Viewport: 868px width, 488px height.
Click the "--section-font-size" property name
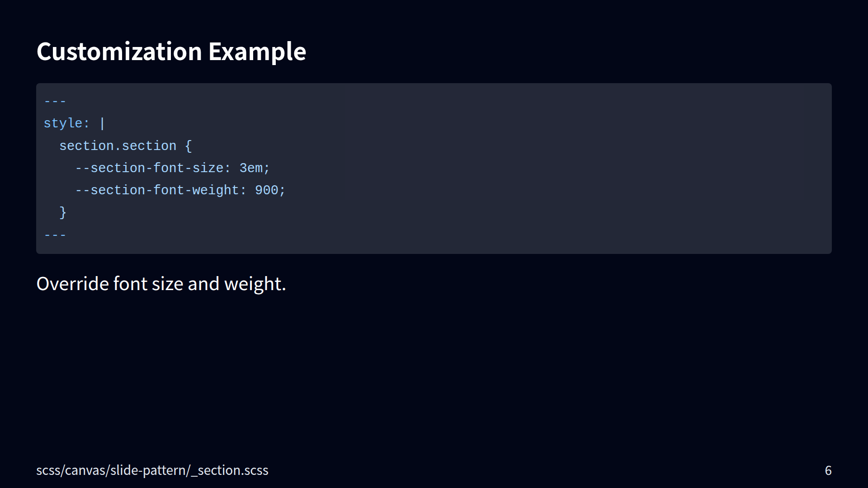[149, 168]
